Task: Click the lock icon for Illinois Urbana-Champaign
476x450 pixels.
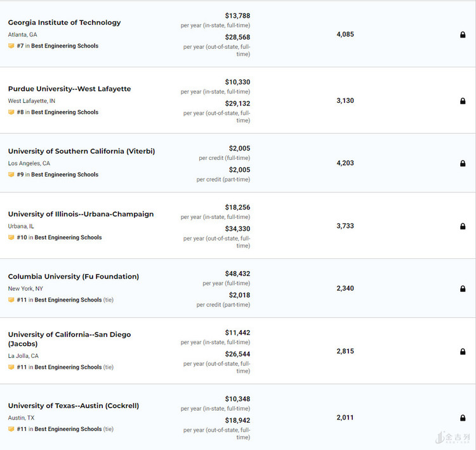Action: [x=463, y=226]
